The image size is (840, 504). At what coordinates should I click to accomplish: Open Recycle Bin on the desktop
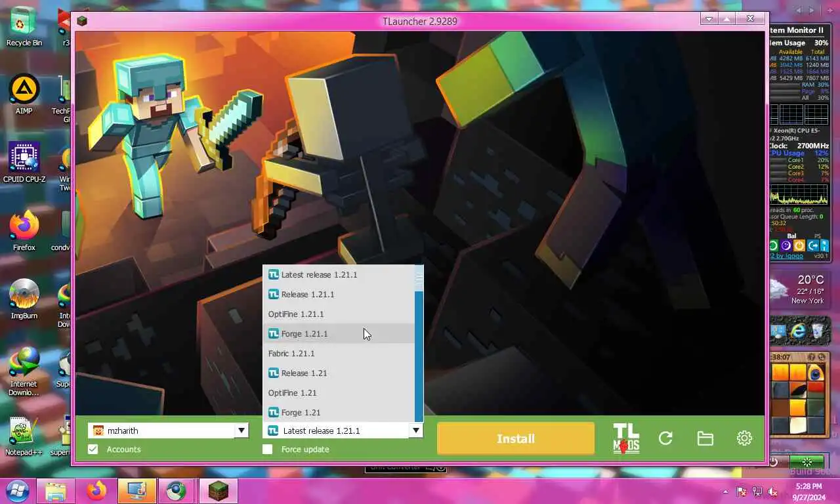click(24, 26)
